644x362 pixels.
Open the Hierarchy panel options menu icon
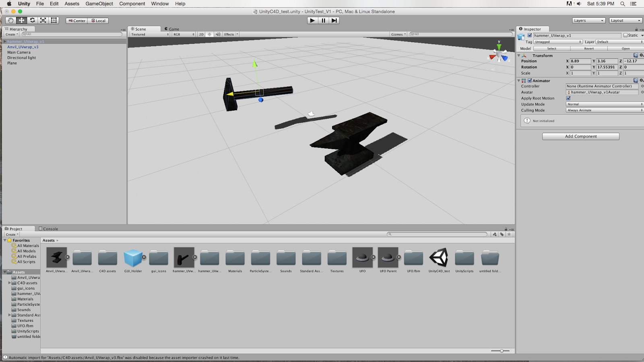pos(123,29)
